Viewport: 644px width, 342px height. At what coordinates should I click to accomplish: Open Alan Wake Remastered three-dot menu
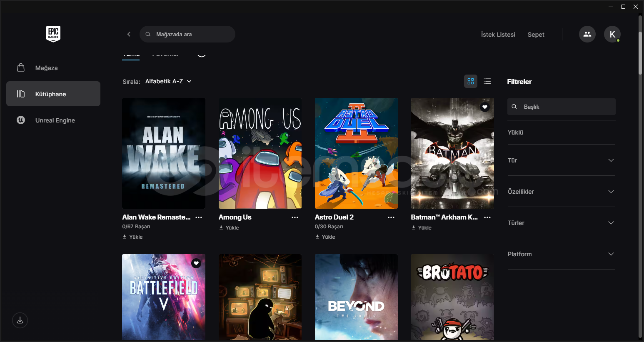199,217
